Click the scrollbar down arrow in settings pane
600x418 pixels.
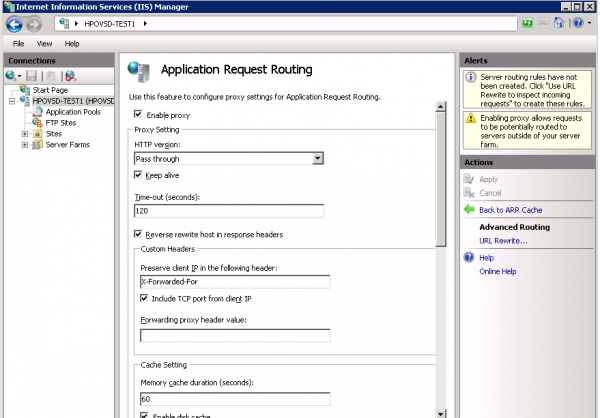pos(441,414)
